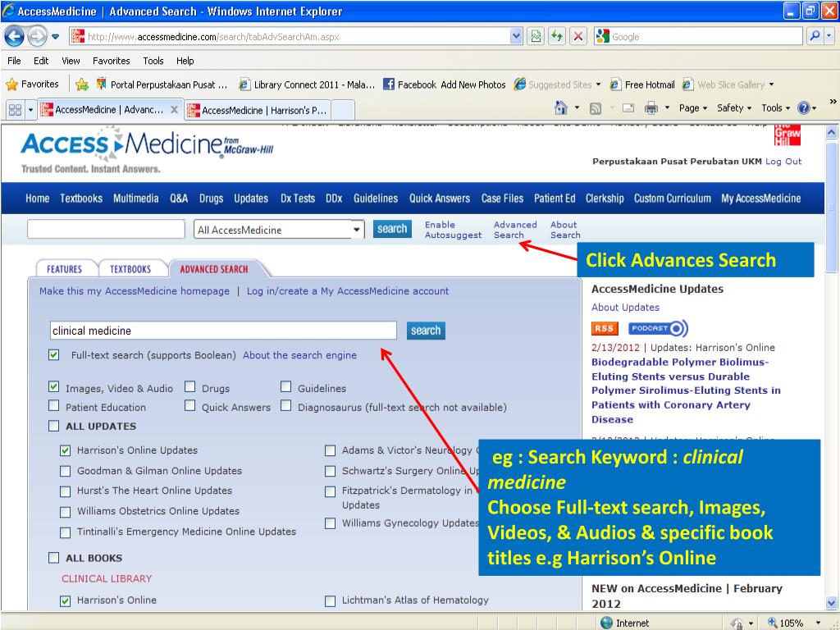This screenshot has width=840, height=630.
Task: Open the Tools menu in menu bar
Action: [x=153, y=61]
